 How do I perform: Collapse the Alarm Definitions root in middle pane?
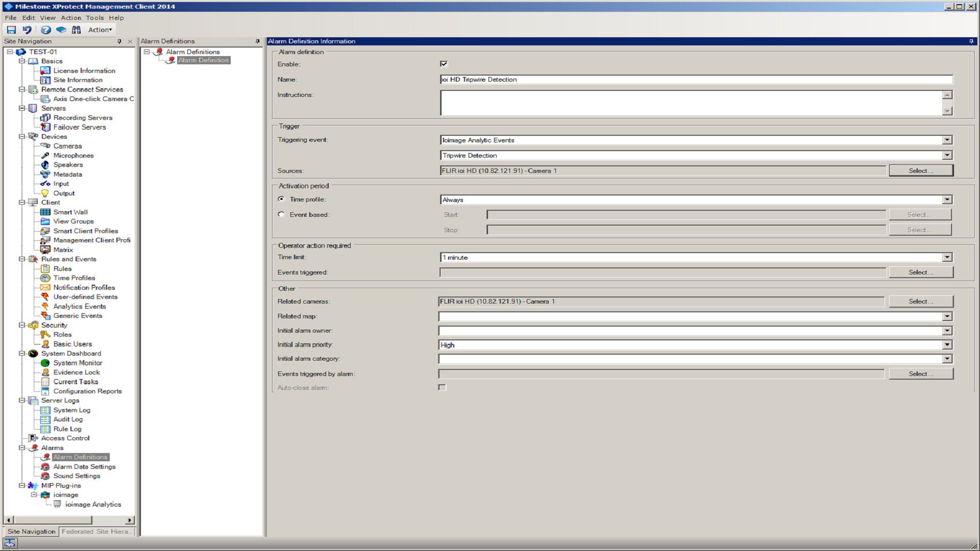(147, 52)
